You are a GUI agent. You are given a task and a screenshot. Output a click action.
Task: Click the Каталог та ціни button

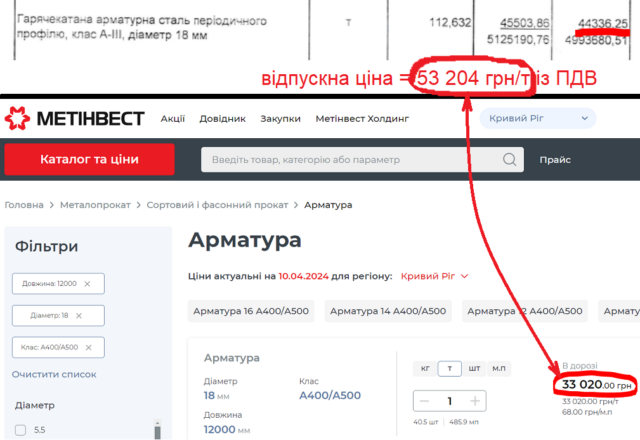click(x=89, y=160)
